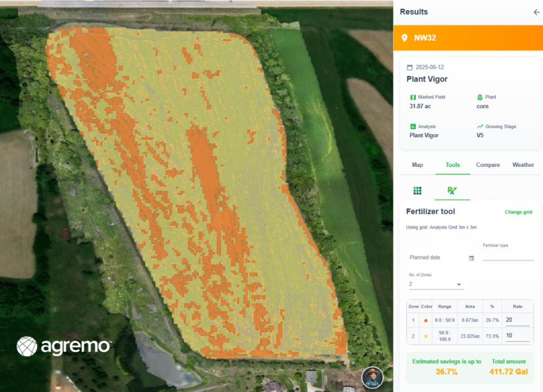Screen dimensions: 543x392
Task: Click the farmer avatar icon on map
Action: coord(373,377)
